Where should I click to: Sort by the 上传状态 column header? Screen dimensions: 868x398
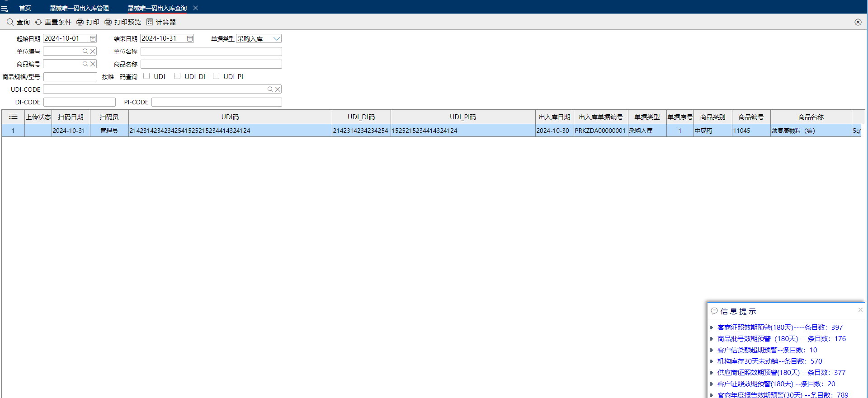coord(38,117)
